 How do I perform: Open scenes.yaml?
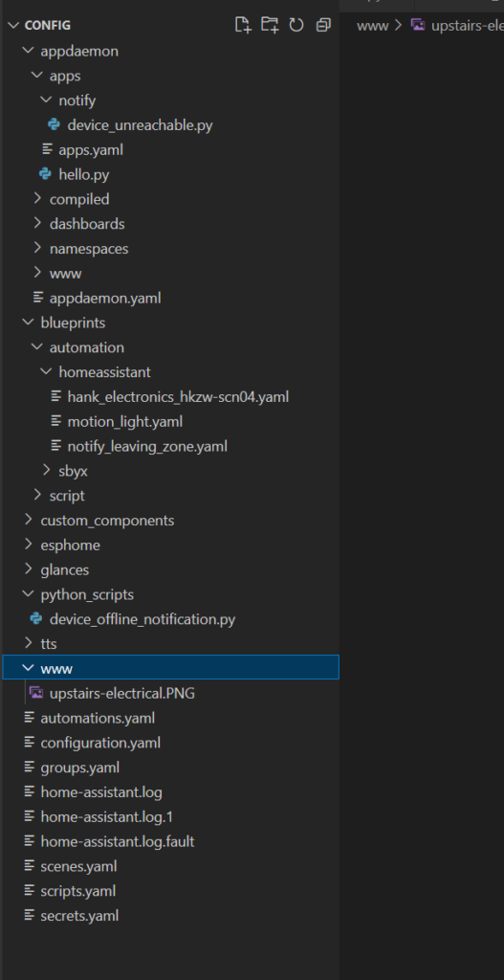[78, 866]
